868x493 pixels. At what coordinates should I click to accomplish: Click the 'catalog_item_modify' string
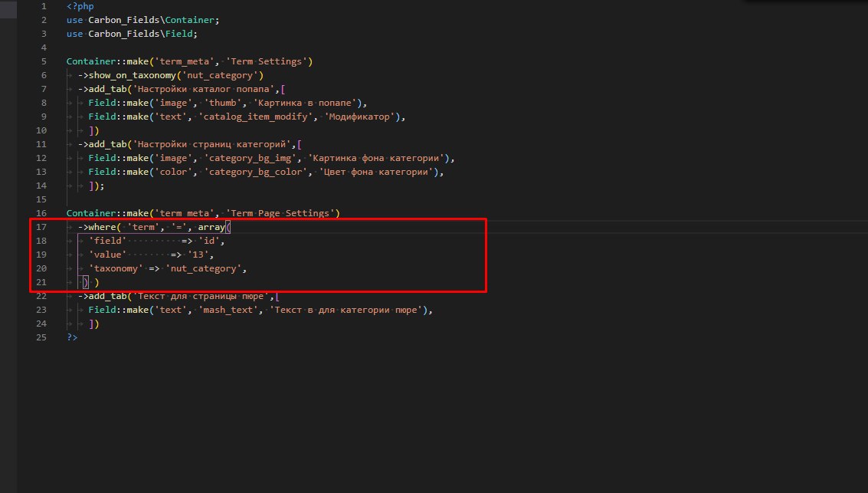pos(255,117)
